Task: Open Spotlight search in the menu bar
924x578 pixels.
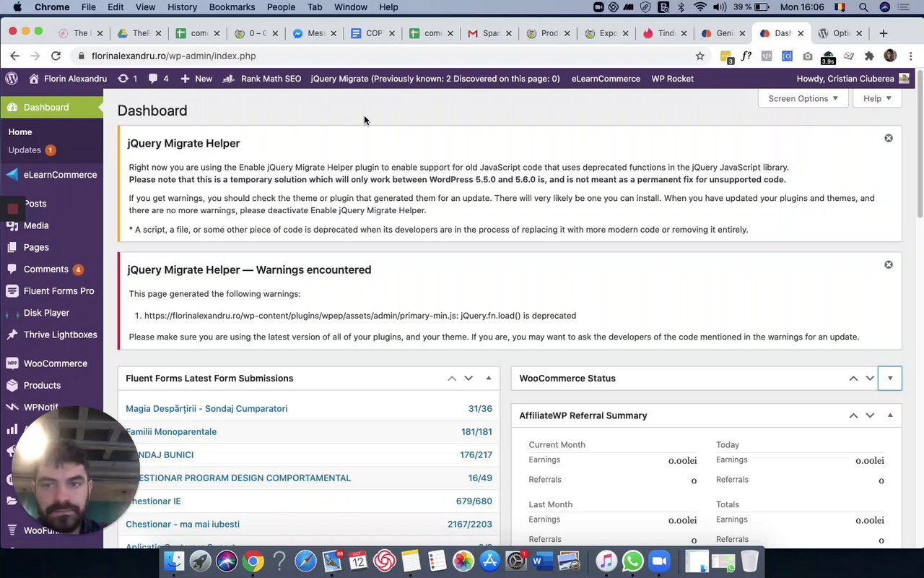Action: [863, 7]
